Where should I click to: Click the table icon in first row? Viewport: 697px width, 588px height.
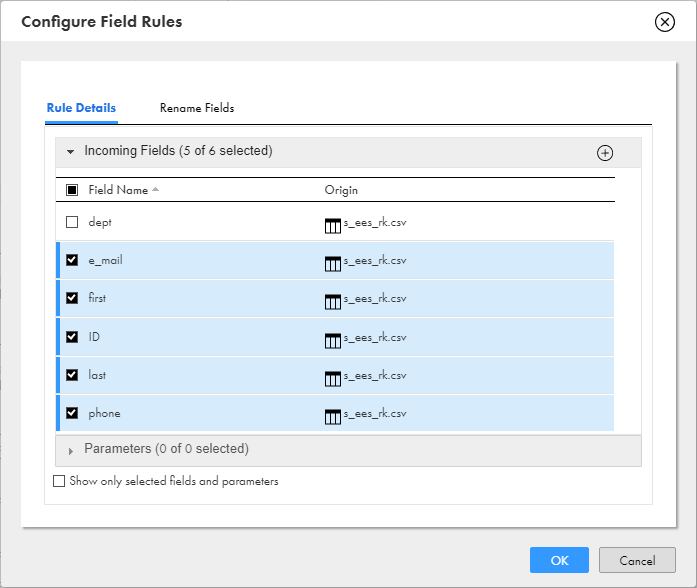tap(332, 302)
